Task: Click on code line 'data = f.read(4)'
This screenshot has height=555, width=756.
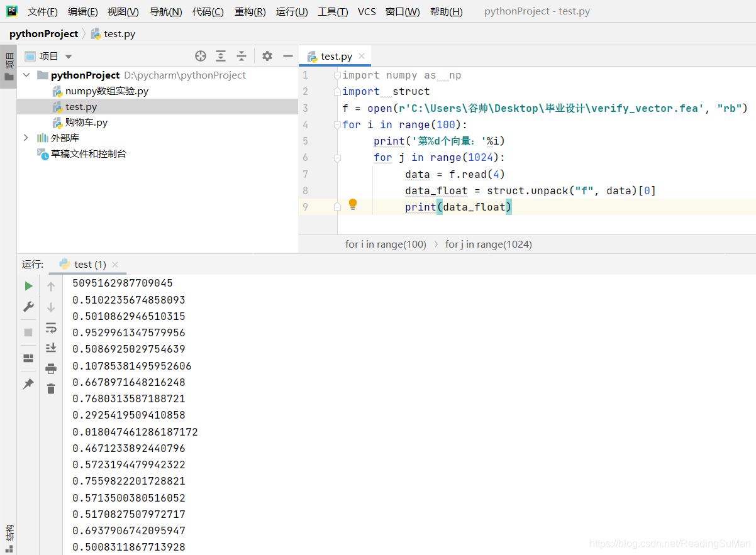Action: [x=455, y=174]
